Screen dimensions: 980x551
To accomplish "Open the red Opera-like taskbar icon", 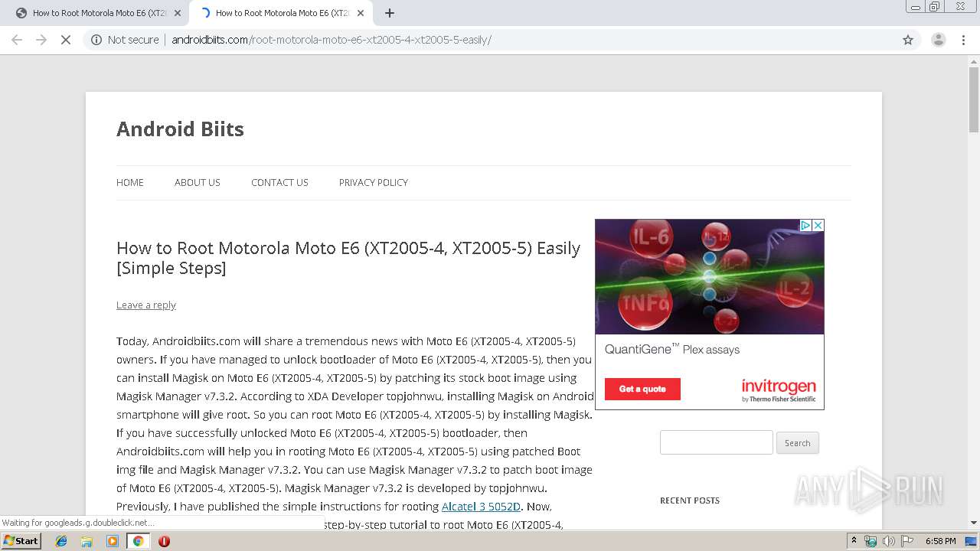I will click(x=164, y=541).
